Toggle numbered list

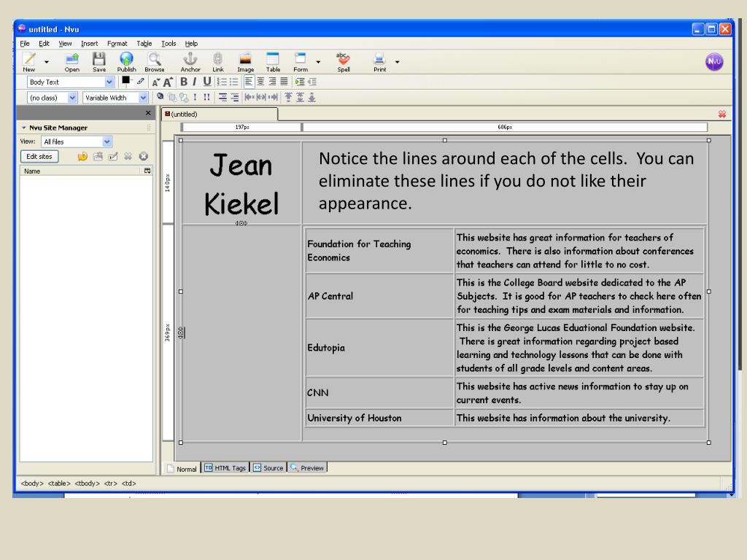click(222, 82)
